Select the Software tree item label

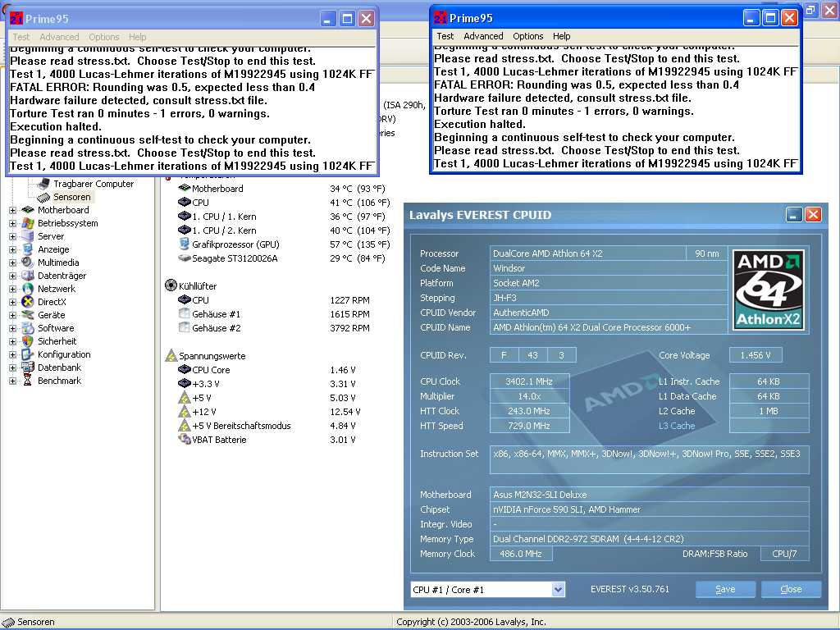(56, 328)
